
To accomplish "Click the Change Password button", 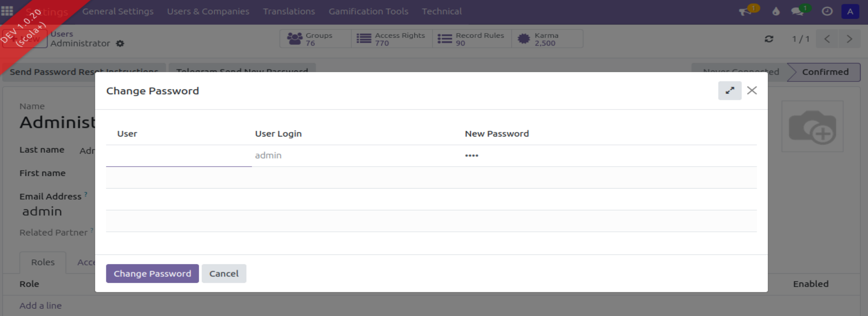I will pyautogui.click(x=152, y=274).
